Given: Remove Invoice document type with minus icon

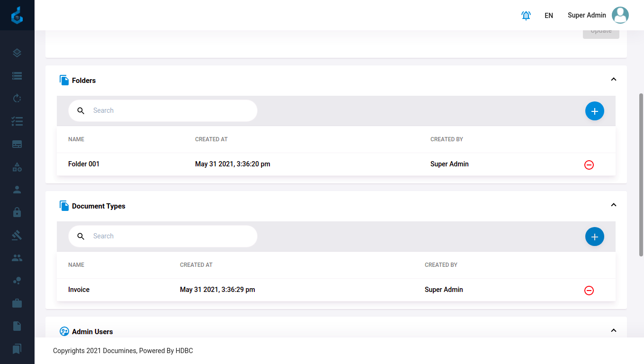Looking at the screenshot, I should [589, 291].
